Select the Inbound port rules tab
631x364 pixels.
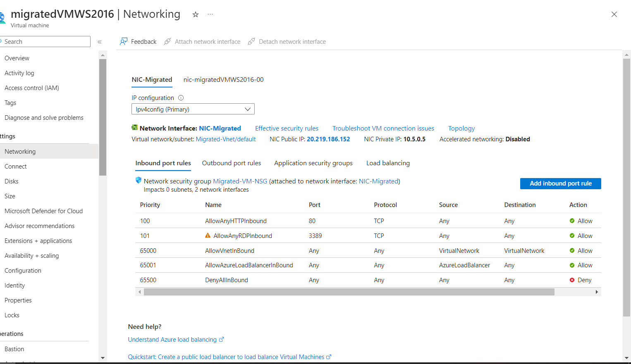163,163
